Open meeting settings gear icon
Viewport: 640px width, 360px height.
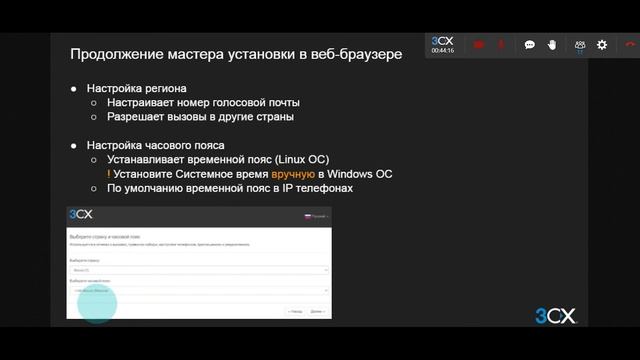(x=602, y=44)
